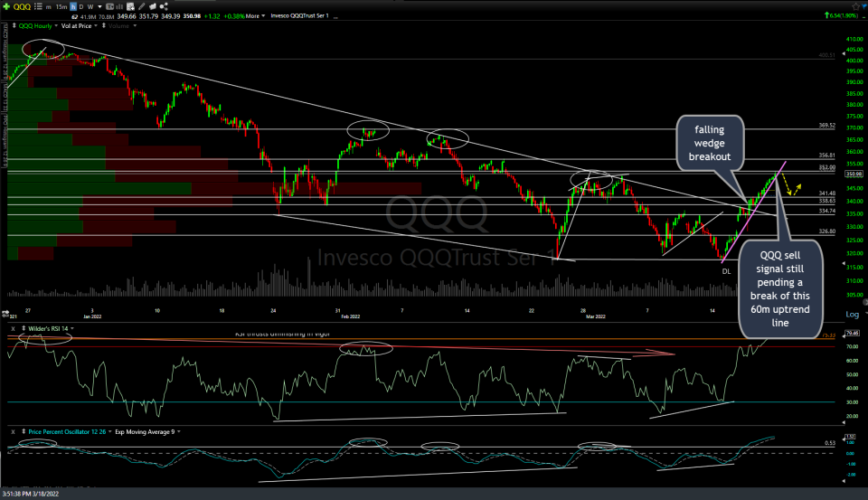Click the 'falling wedge breakout' callout note
The width and height of the screenshot is (868, 500).
pos(710,143)
